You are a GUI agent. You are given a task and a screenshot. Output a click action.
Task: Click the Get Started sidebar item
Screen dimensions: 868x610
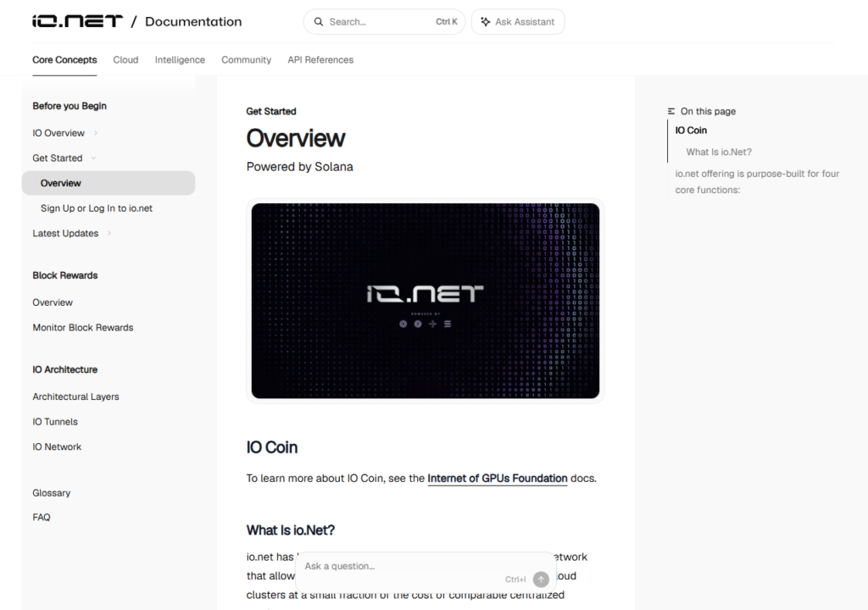tap(58, 158)
